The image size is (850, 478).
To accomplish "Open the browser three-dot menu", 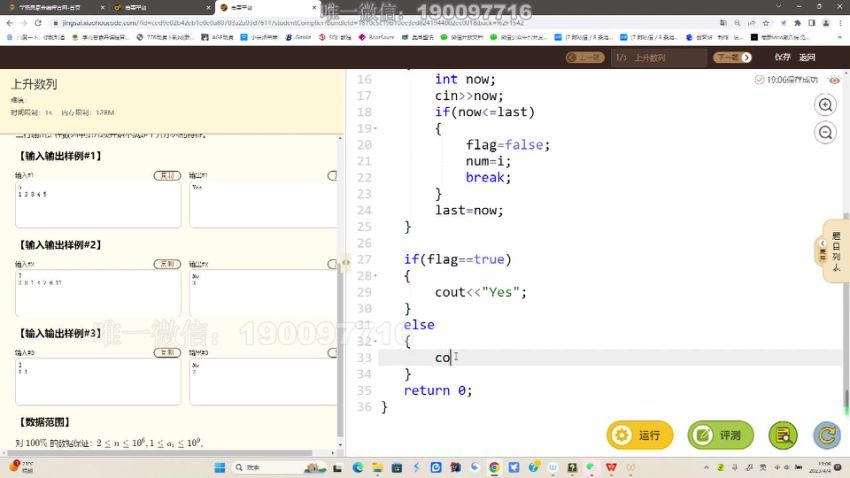I will point(840,23).
